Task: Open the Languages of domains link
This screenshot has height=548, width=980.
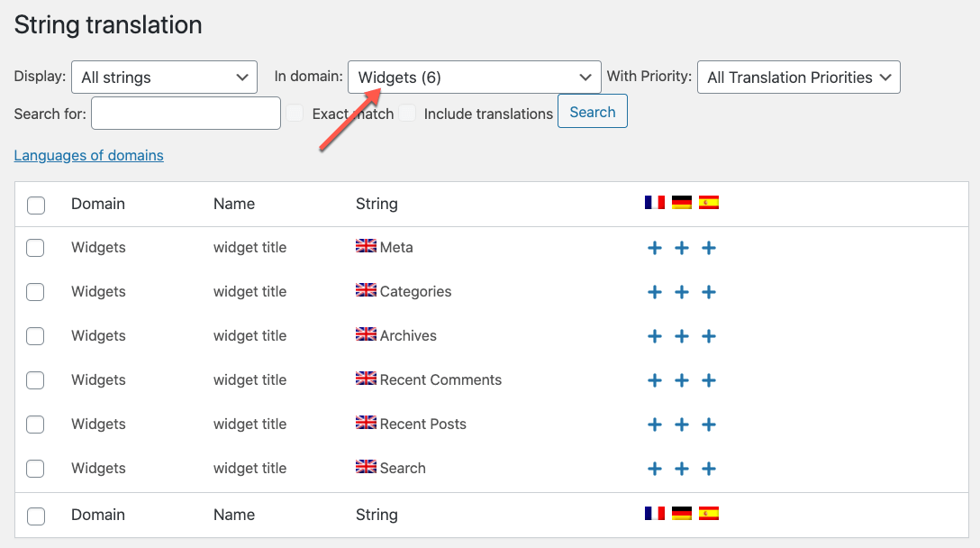Action: 89,155
